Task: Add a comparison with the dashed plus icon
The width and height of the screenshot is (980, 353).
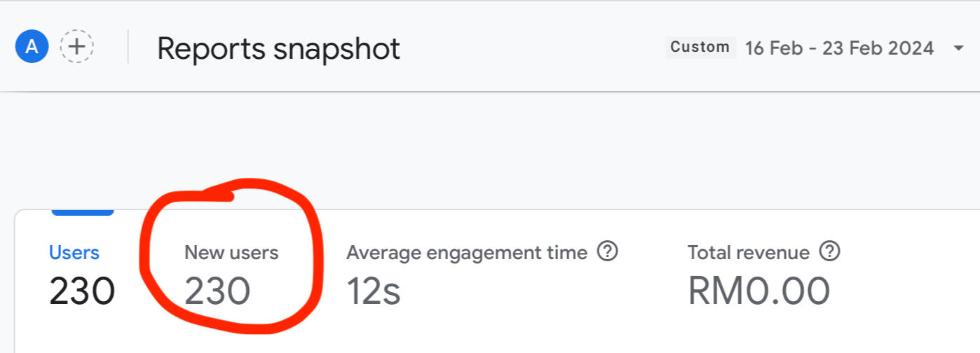Action: pos(77,48)
